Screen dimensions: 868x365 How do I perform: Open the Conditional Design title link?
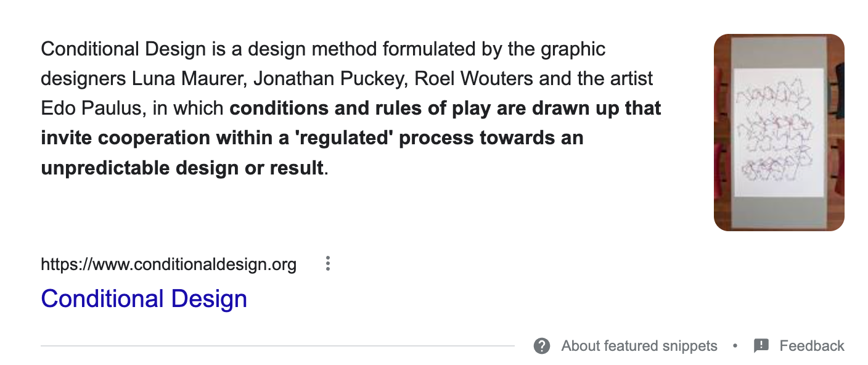[144, 298]
